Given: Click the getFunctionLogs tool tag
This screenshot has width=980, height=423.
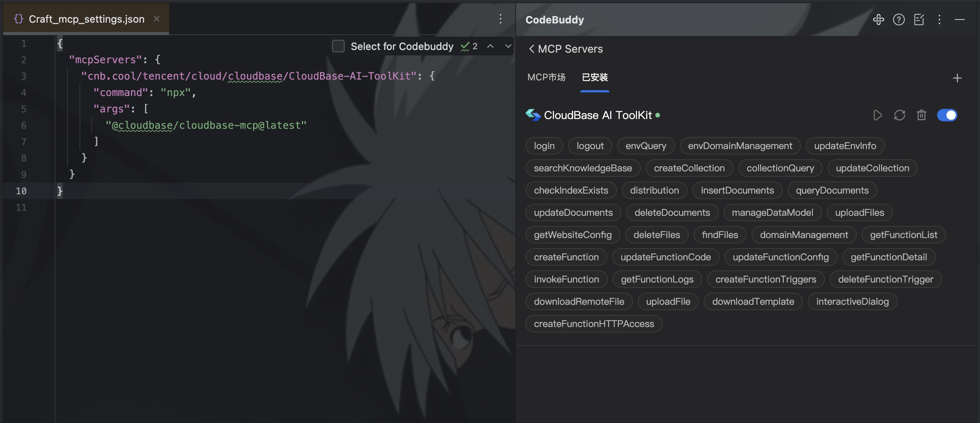Looking at the screenshot, I should 657,279.
